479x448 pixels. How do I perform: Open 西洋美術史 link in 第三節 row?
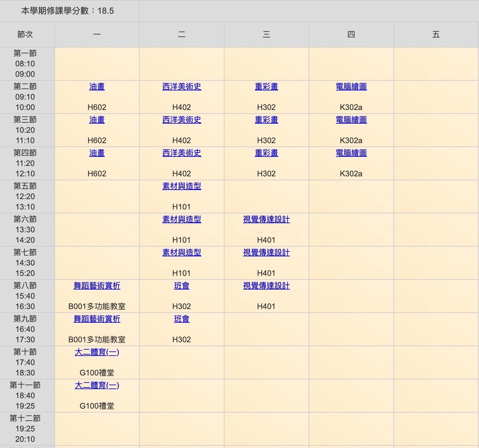tap(182, 120)
